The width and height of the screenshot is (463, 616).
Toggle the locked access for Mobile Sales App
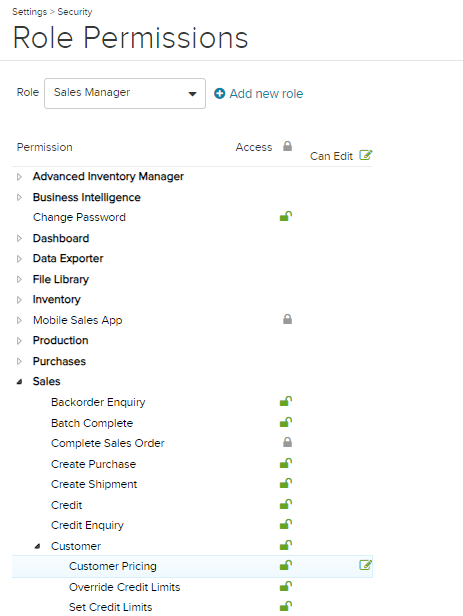click(287, 319)
